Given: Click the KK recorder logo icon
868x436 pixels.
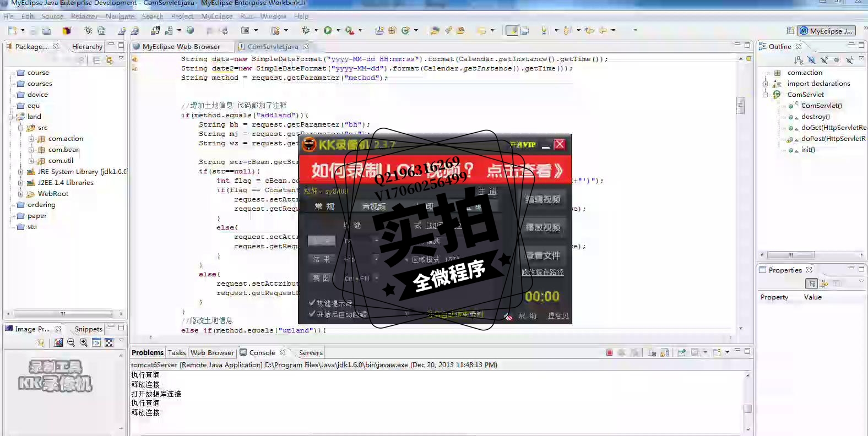Looking at the screenshot, I should pos(310,145).
